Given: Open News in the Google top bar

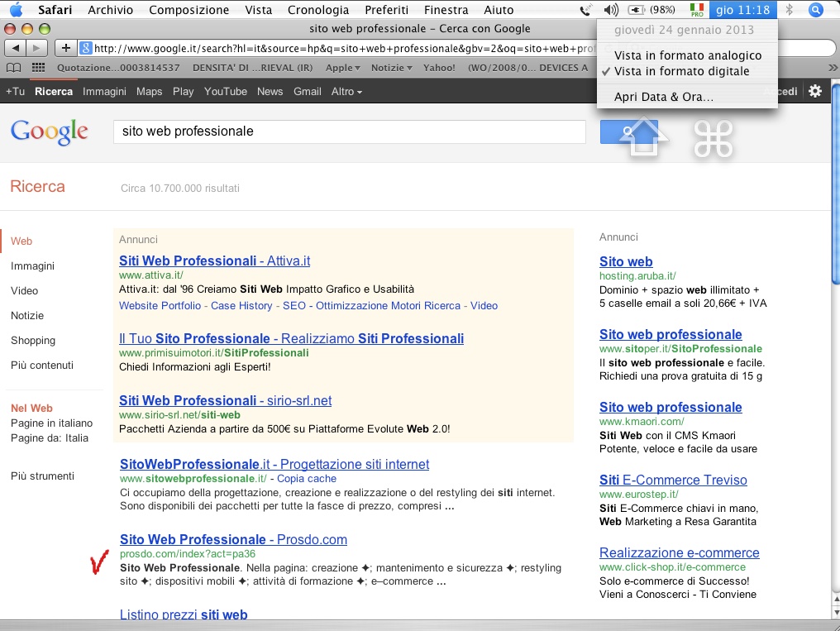Looking at the screenshot, I should (x=270, y=92).
